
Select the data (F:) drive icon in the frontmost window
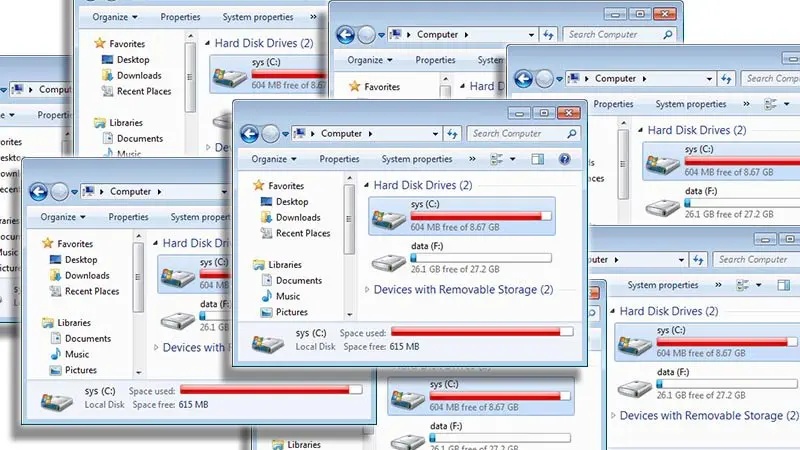(388, 261)
